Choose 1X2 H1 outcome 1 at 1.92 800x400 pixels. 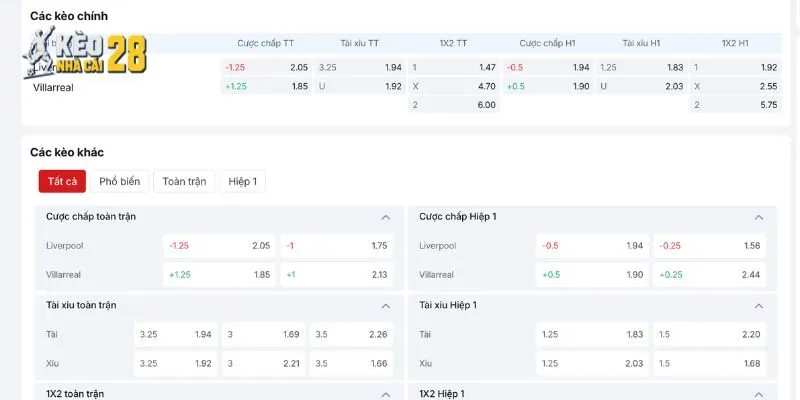click(736, 67)
